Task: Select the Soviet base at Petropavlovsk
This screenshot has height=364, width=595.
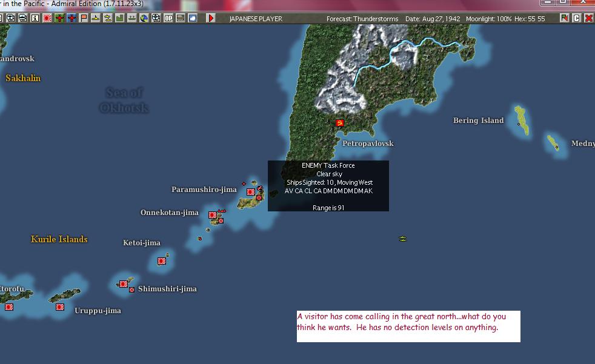Action: pos(340,123)
